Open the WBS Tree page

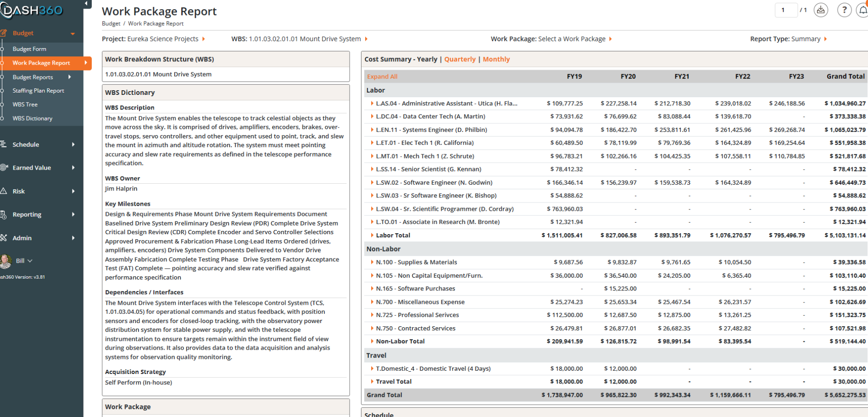pyautogui.click(x=25, y=104)
